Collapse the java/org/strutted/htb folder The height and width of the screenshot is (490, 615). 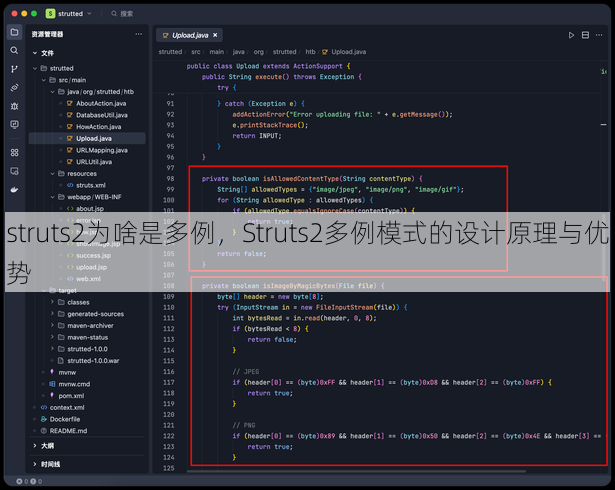coord(52,92)
